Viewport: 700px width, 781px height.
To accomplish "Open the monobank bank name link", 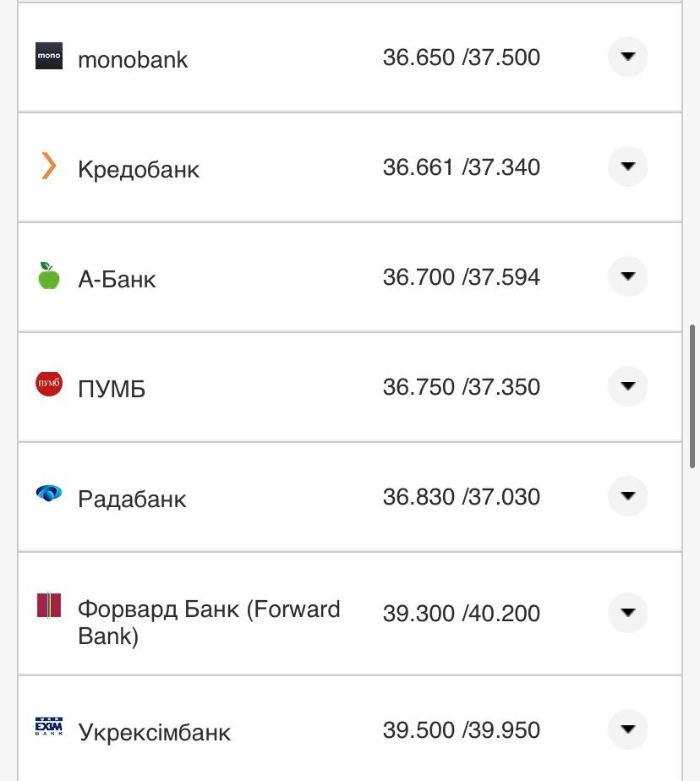I will point(133,60).
